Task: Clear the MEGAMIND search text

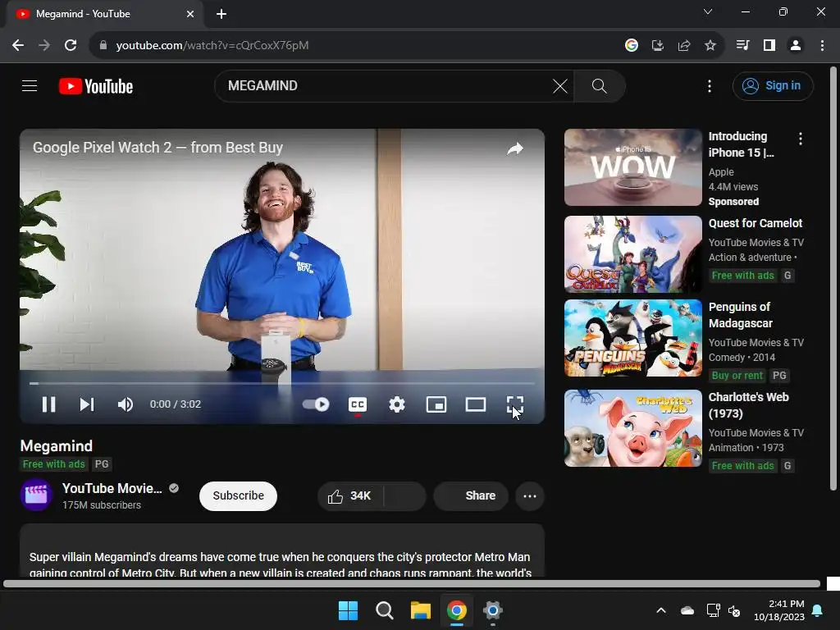Action: pos(559,85)
